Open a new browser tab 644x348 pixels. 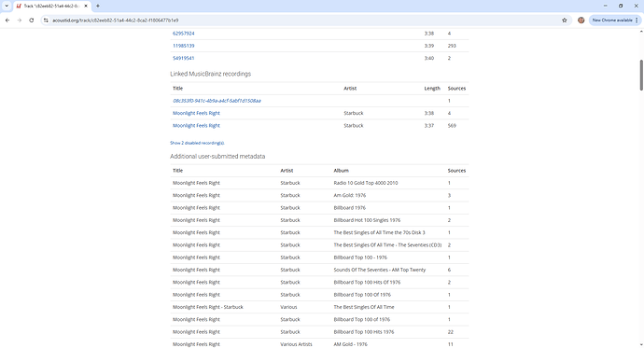98,6
